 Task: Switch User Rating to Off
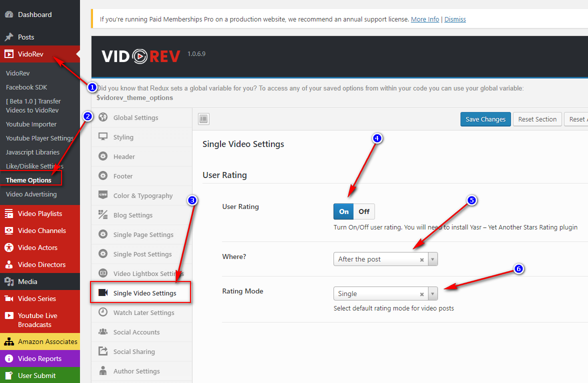(364, 211)
